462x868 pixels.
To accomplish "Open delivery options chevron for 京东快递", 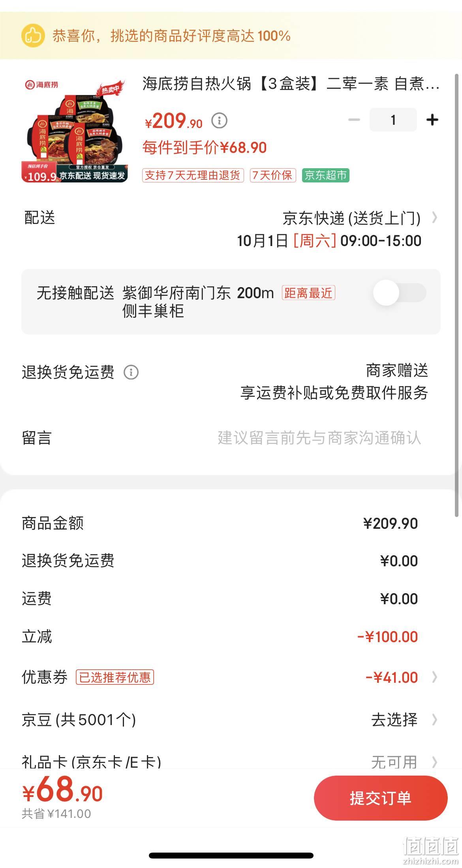I will [435, 217].
